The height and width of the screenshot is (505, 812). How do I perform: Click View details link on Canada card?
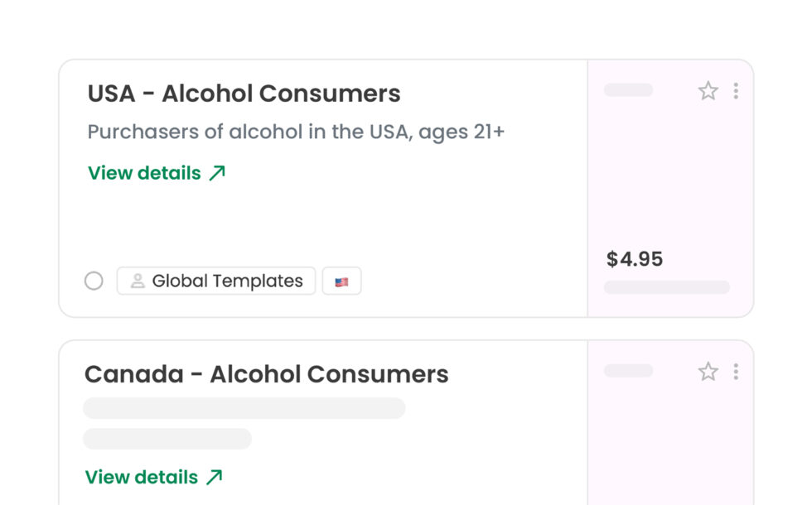[x=142, y=477]
